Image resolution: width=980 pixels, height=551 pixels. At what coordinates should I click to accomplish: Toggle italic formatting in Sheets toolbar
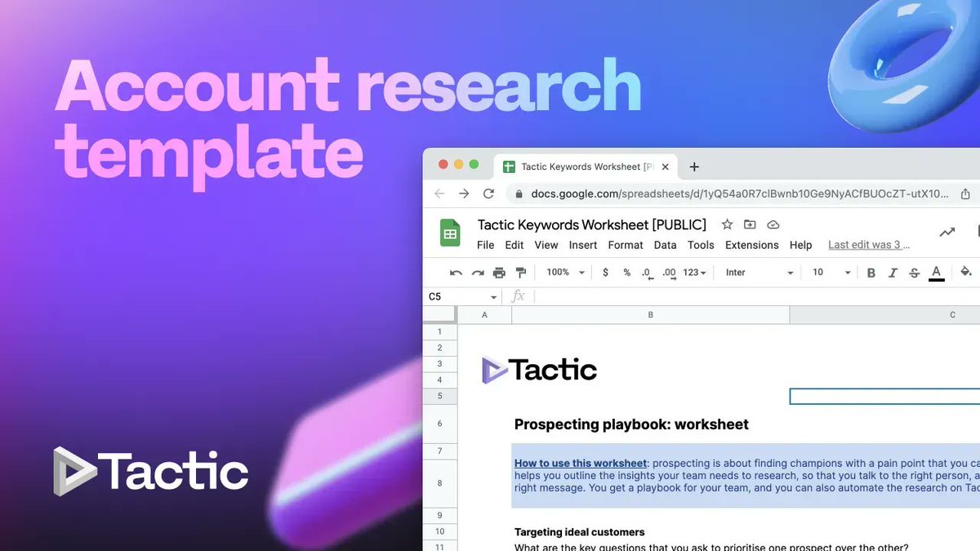pyautogui.click(x=893, y=273)
